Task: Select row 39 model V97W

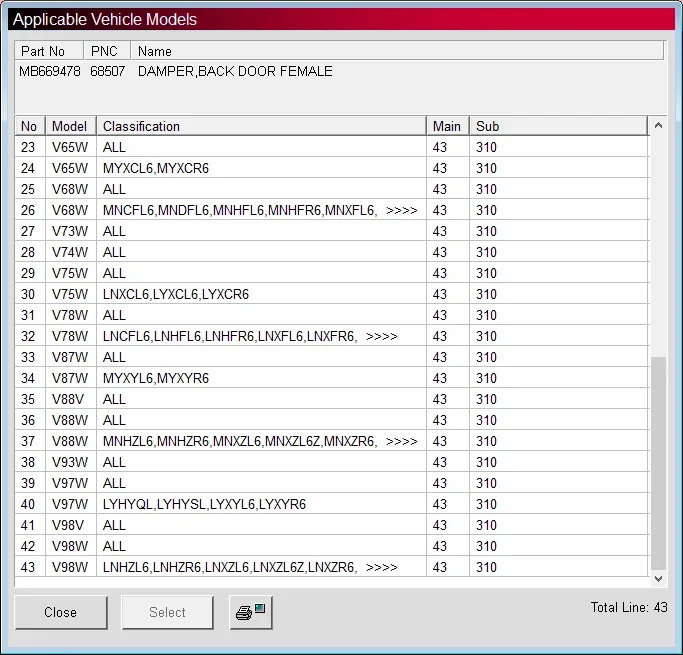Action: pyautogui.click(x=70, y=483)
